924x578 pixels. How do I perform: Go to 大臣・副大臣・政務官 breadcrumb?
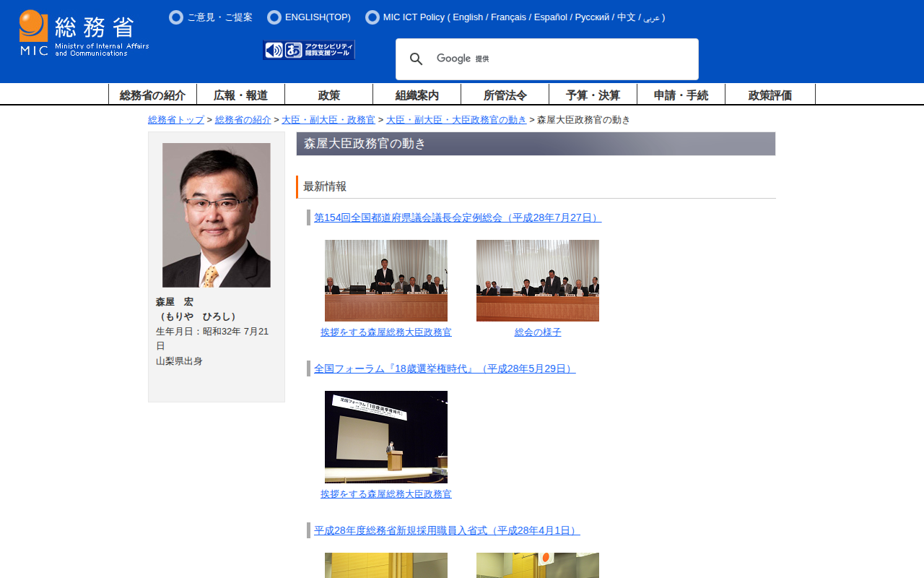(x=328, y=120)
